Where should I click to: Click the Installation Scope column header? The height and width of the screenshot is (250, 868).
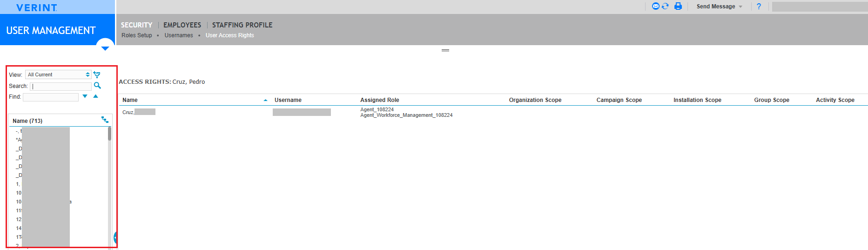pos(697,100)
